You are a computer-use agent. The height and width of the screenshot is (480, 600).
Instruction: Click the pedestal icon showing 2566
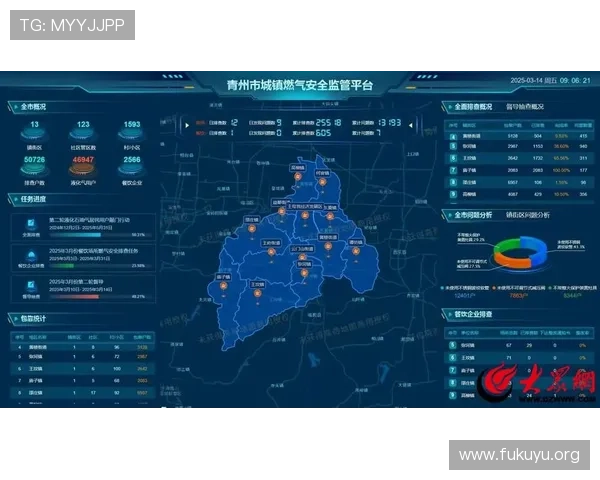click(x=132, y=169)
